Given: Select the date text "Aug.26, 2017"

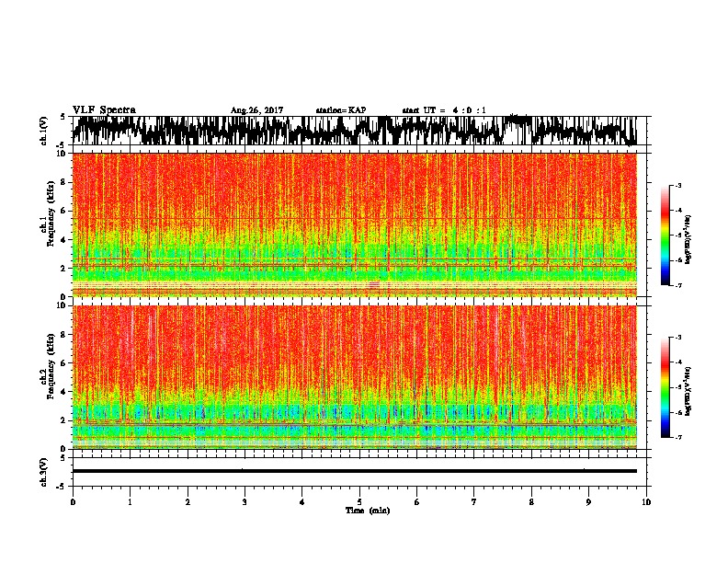Looking at the screenshot, I should [x=256, y=110].
